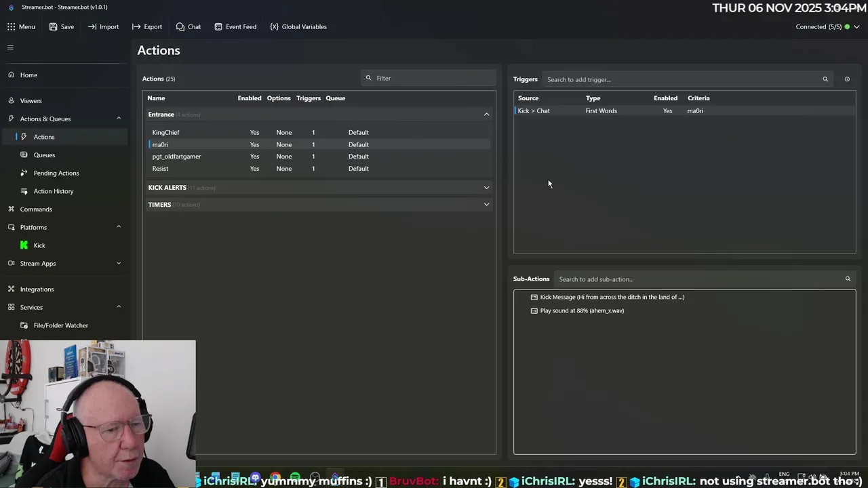Click the Source column header in Triggers

click(528, 98)
